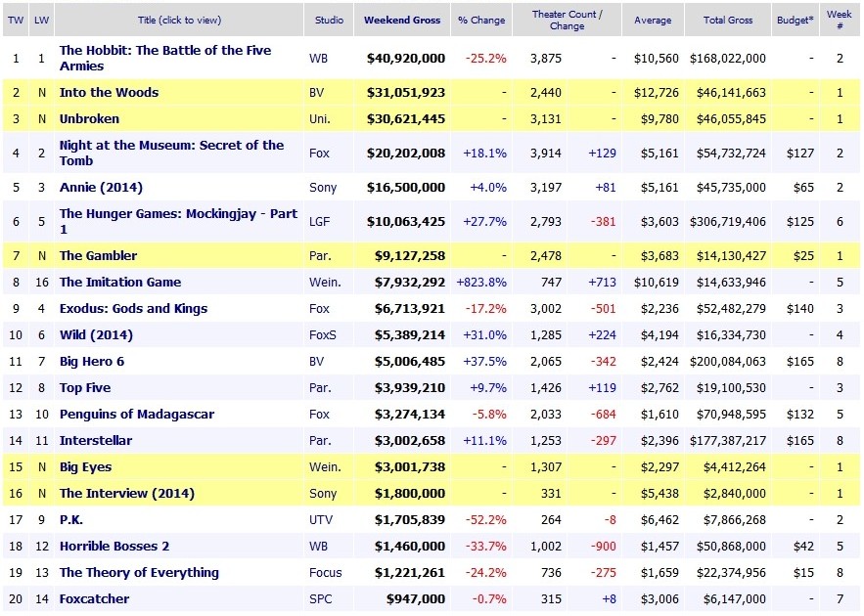This screenshot has height=616, width=864.
Task: Sort by Studio column header
Action: [329, 21]
